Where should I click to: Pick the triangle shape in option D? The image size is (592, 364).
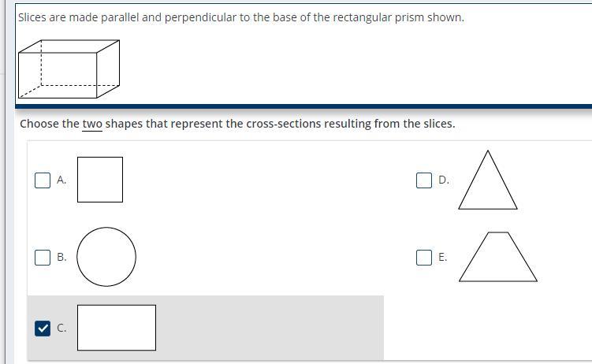488,180
